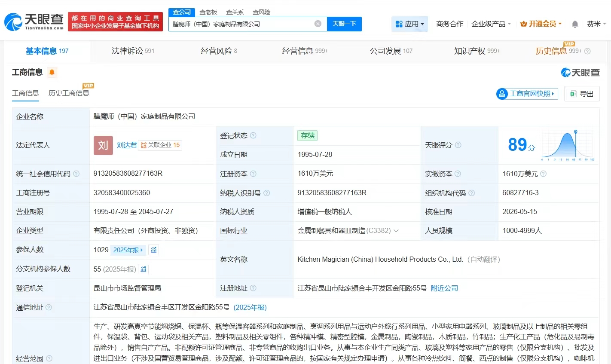Viewport: 611px width, 364px height.
Task: Go to the 公司发展 tab
Action: click(391, 51)
